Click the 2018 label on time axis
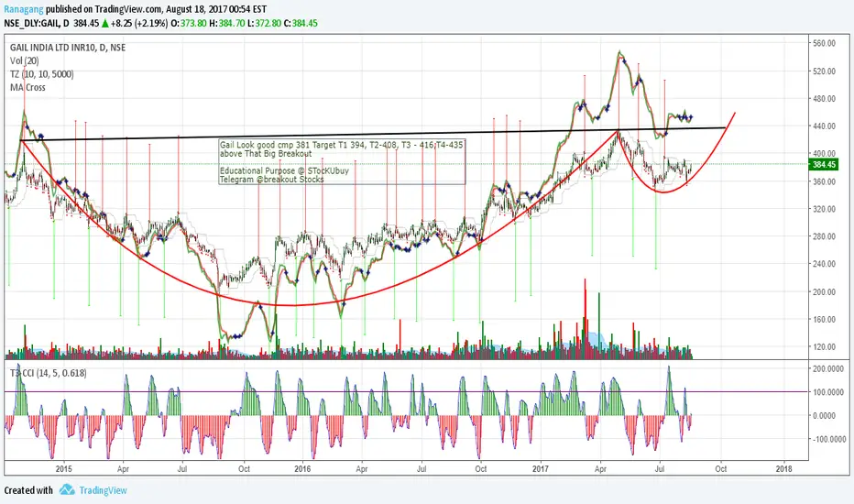 coord(783,468)
